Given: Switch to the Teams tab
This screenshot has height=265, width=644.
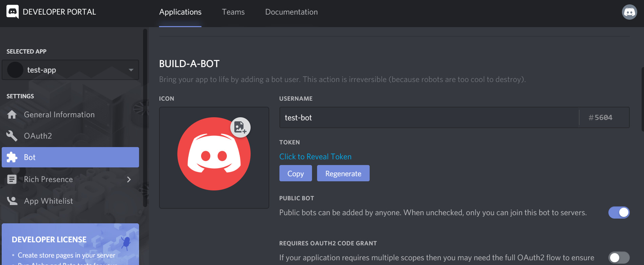Looking at the screenshot, I should [x=233, y=12].
